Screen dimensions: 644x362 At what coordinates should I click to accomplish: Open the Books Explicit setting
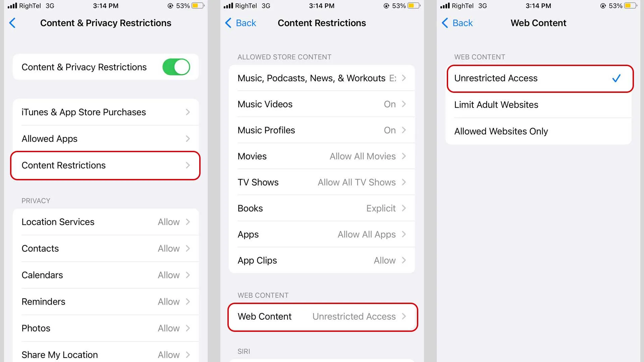(322, 208)
